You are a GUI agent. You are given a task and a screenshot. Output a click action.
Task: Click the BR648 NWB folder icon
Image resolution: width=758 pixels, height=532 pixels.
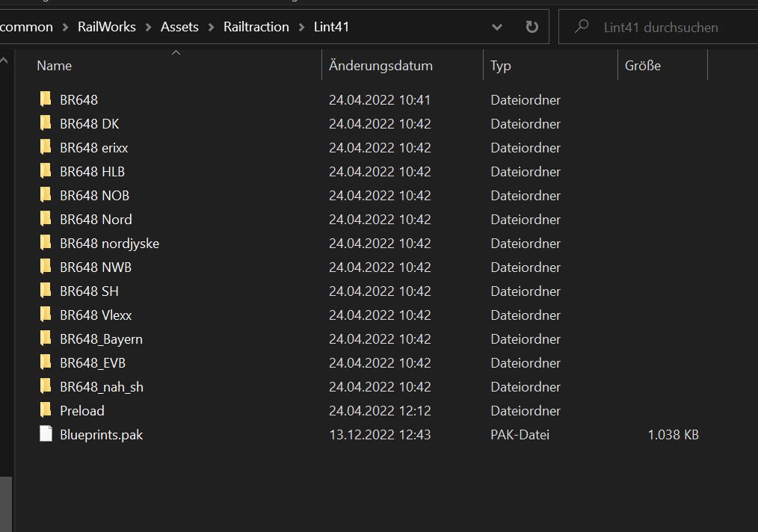[x=46, y=267]
